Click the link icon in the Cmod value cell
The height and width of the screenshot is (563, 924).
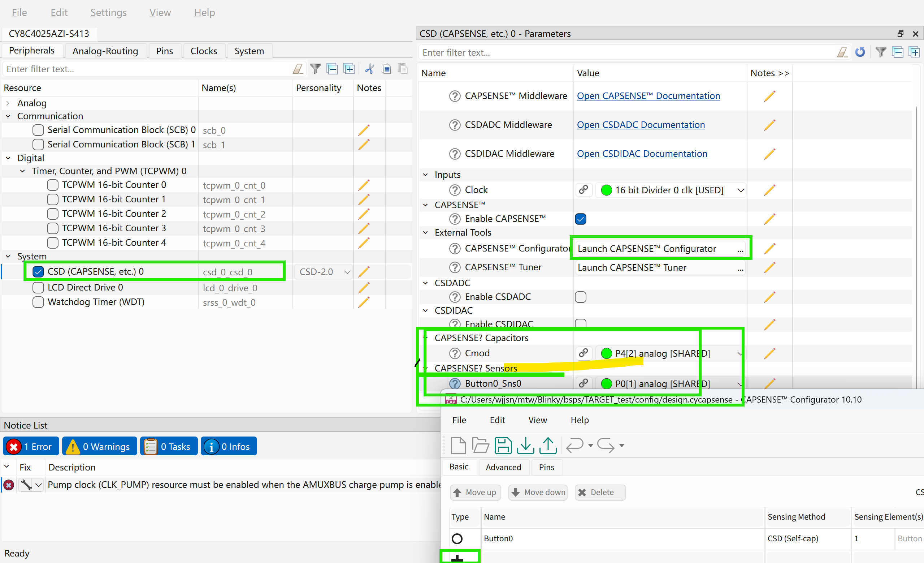point(584,353)
